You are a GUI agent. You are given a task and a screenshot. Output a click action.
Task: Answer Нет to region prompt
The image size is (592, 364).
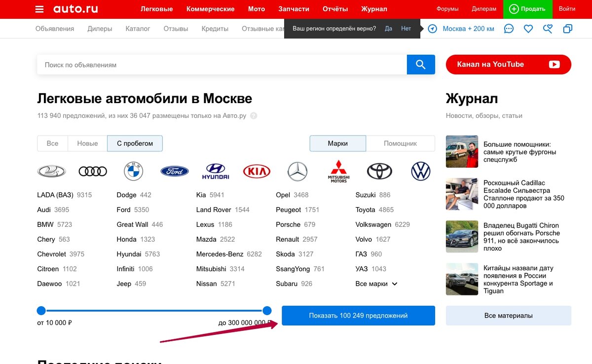pyautogui.click(x=406, y=29)
